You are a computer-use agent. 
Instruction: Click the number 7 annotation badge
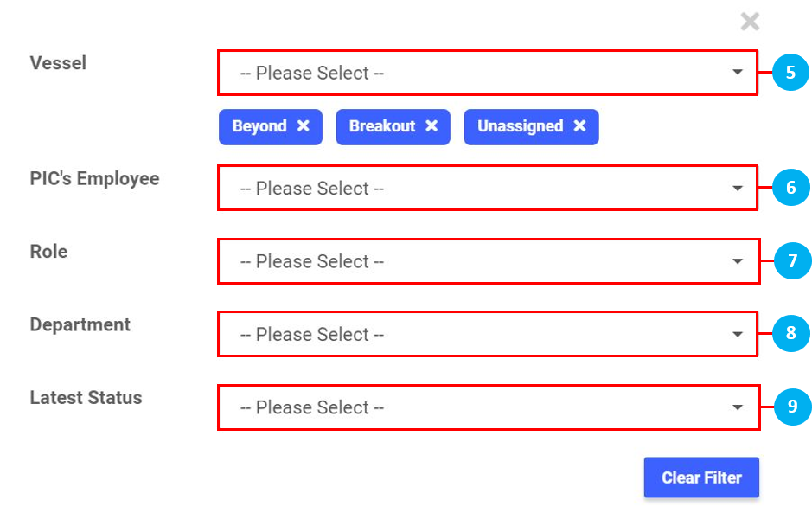(791, 261)
